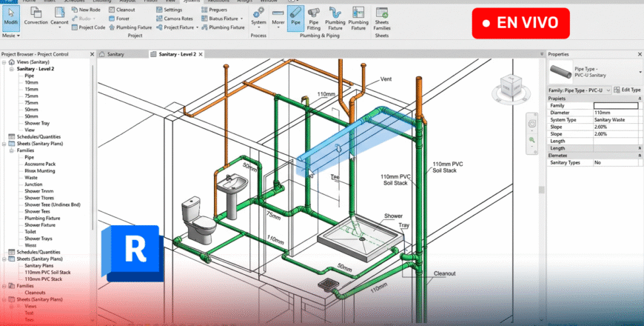Click the Cleanout annotation in the drawing

tap(444, 273)
